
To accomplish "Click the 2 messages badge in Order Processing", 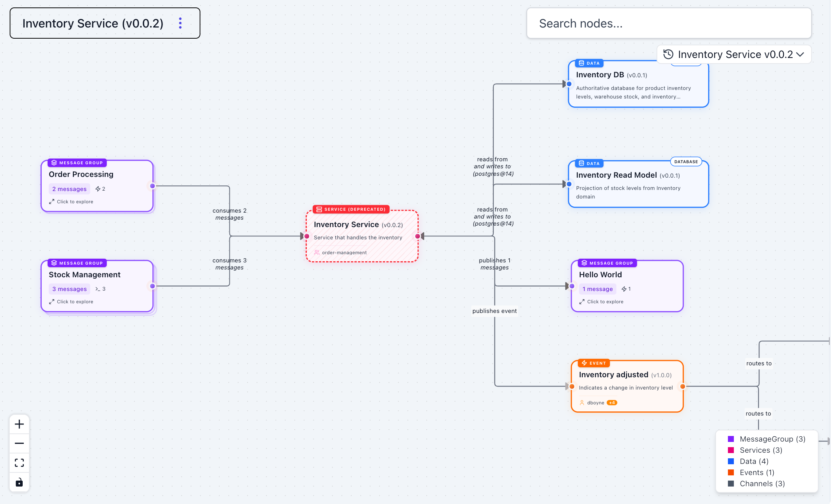I will 69,189.
